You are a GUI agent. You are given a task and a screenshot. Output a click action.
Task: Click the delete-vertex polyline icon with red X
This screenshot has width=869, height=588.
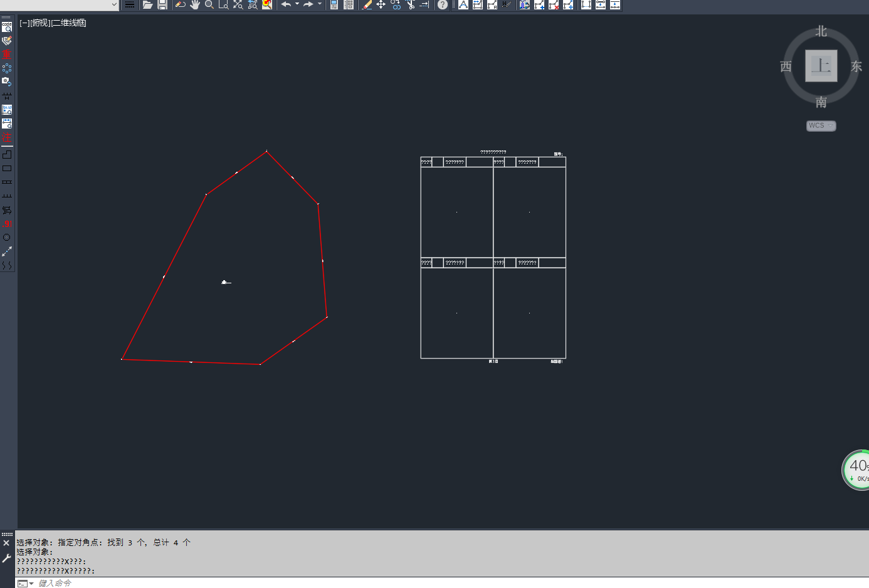[x=554, y=4]
